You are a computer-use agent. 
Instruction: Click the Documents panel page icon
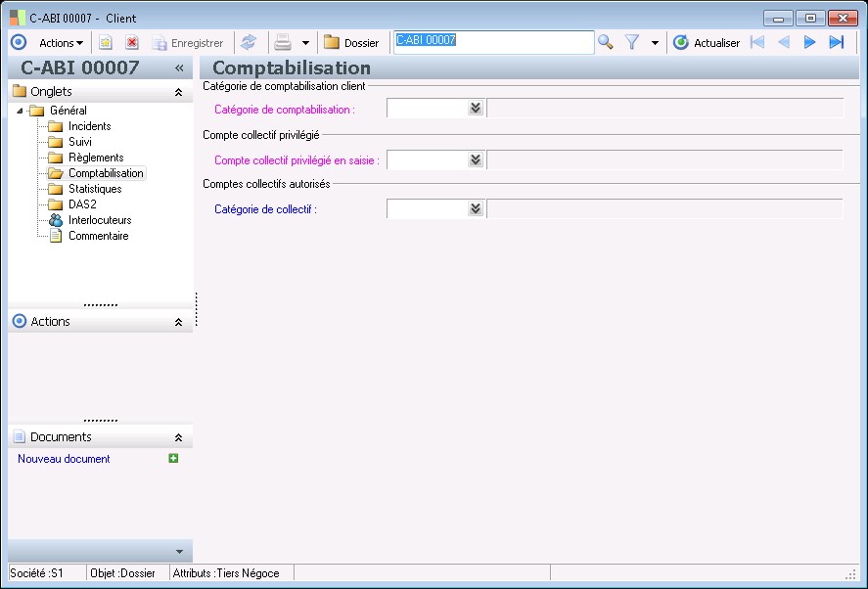[20, 436]
